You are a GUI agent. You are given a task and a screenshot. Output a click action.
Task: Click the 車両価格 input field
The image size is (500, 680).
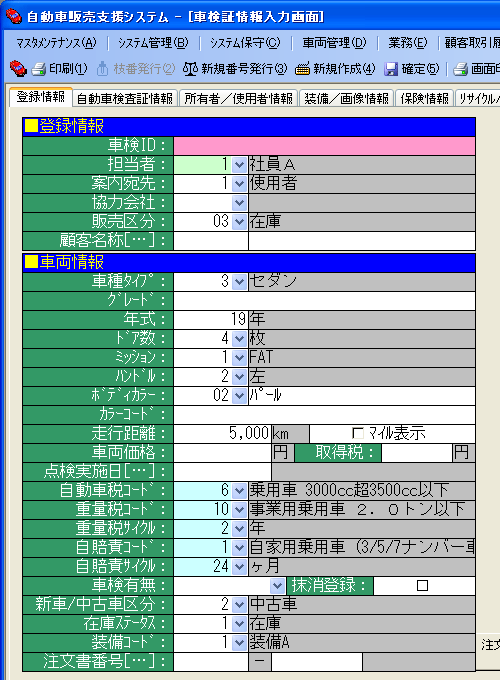pyautogui.click(x=222, y=452)
